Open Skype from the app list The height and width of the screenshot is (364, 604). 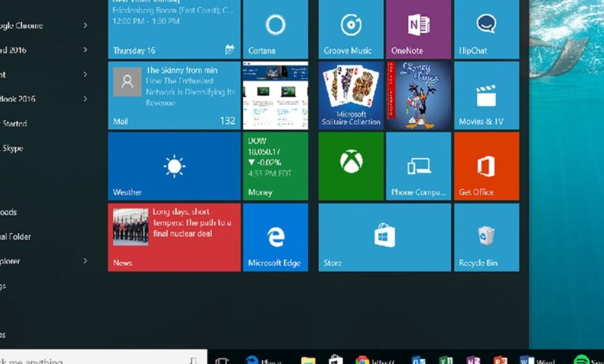click(x=12, y=148)
